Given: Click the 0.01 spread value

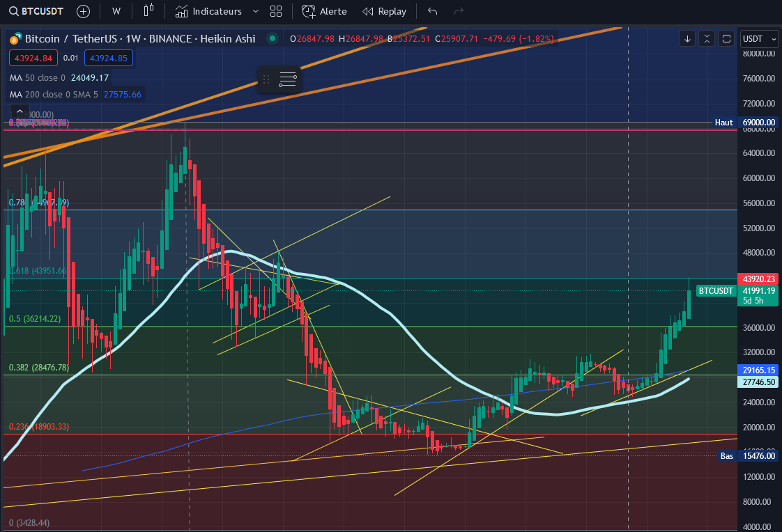Looking at the screenshot, I should 71,58.
